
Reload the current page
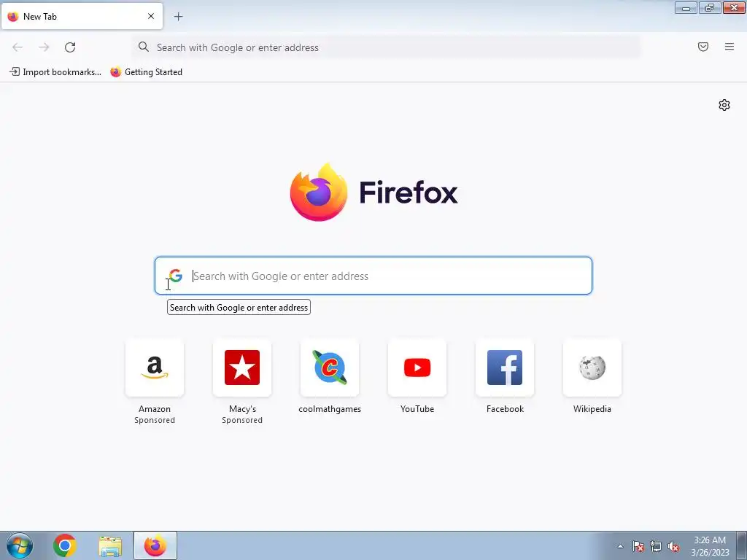click(x=70, y=47)
